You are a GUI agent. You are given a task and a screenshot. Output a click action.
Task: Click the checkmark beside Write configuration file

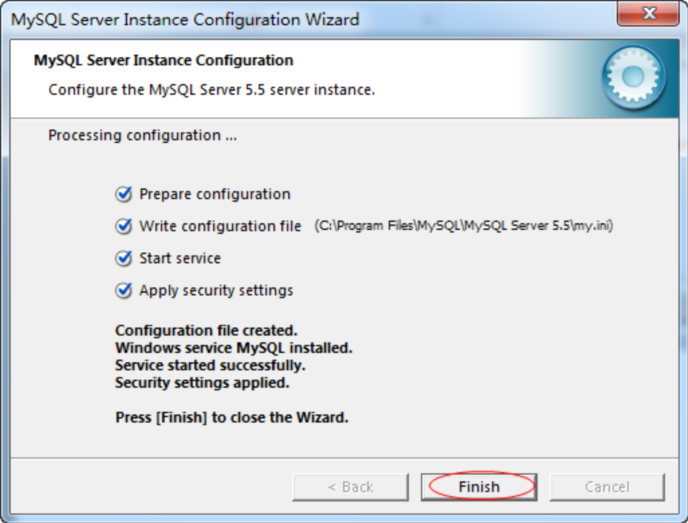124,226
